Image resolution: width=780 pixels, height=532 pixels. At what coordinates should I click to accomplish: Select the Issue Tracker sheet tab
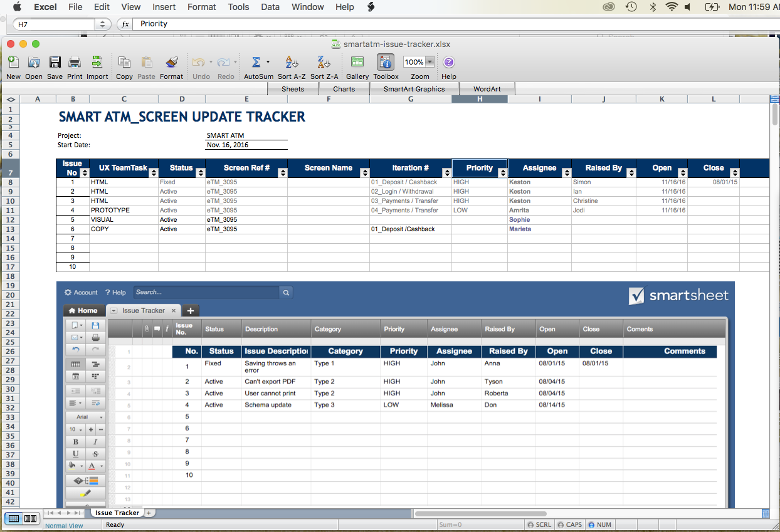tap(117, 513)
